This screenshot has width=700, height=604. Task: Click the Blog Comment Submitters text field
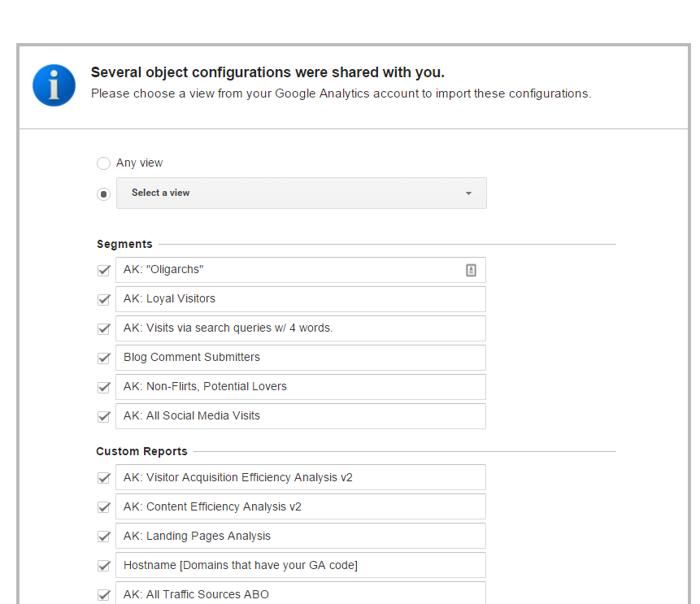[x=301, y=358]
